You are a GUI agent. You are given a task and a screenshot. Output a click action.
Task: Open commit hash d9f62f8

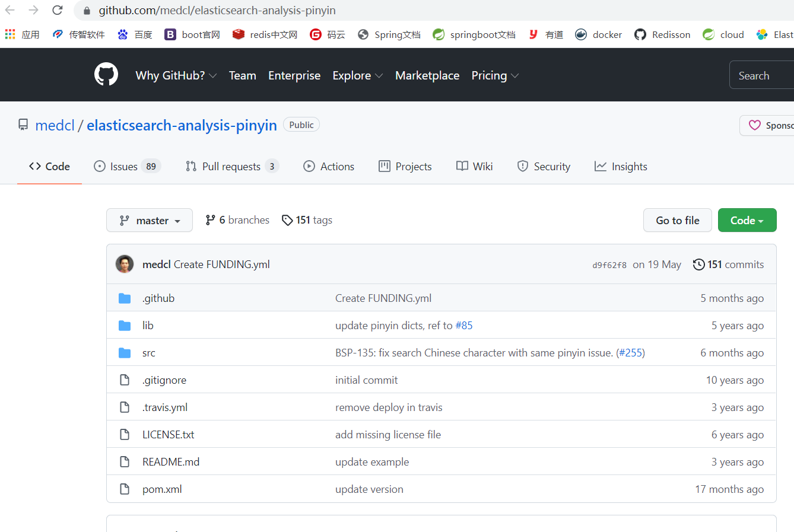click(x=609, y=265)
